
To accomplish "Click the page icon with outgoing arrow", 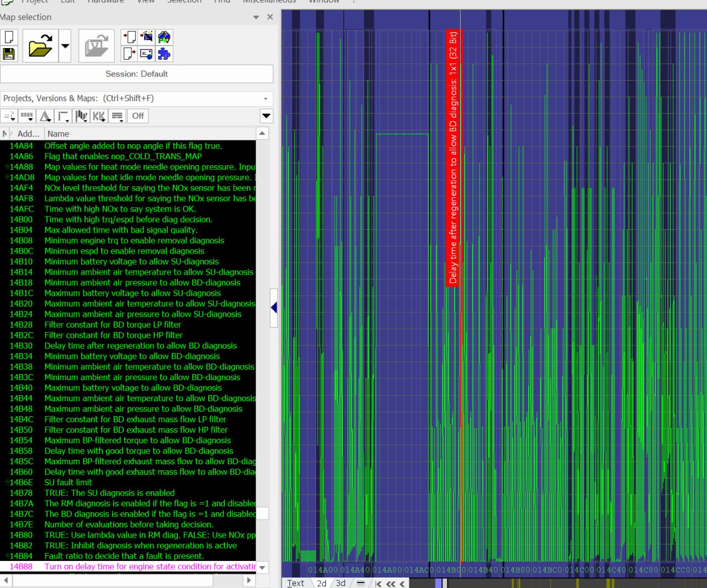I will pyautogui.click(x=129, y=54).
